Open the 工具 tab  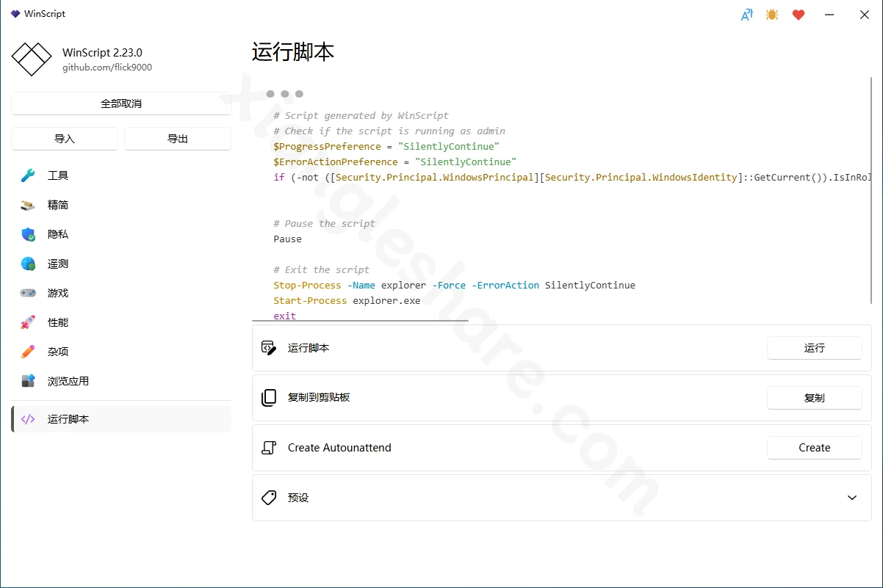pos(121,175)
